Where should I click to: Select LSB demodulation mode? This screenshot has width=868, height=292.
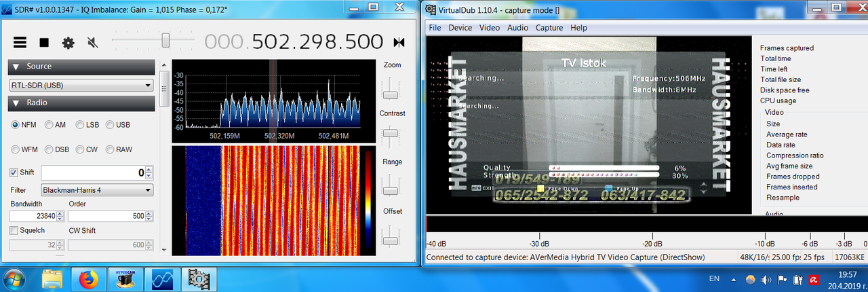tap(88, 125)
